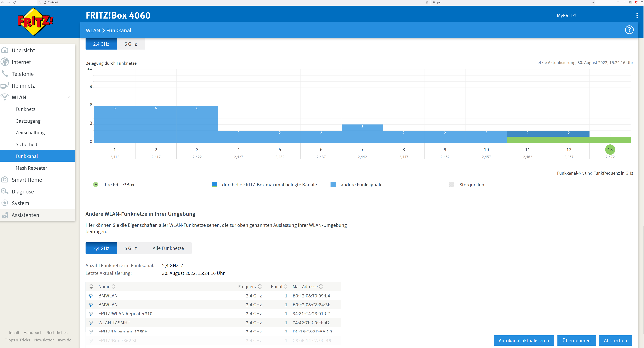Click the Smart Home icon
The width and height of the screenshot is (644, 348).
[5, 179]
